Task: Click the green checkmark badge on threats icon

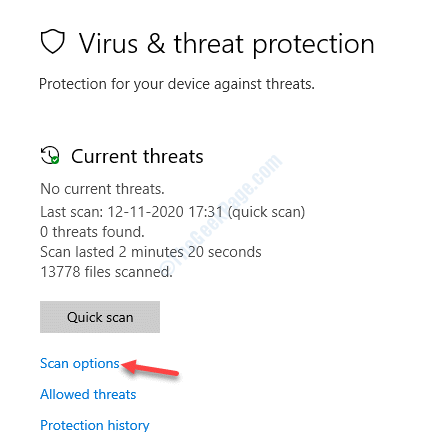Action: (x=55, y=160)
